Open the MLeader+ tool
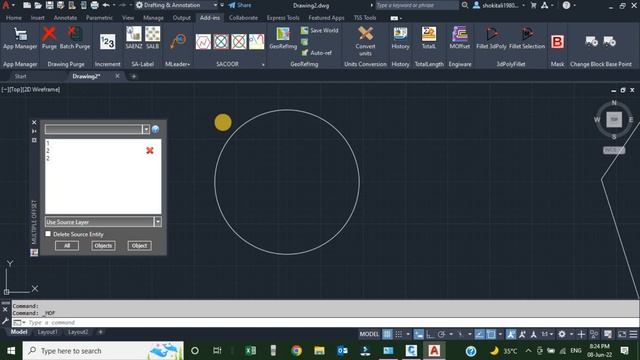Viewport: 640px width, 360px height. [x=178, y=42]
